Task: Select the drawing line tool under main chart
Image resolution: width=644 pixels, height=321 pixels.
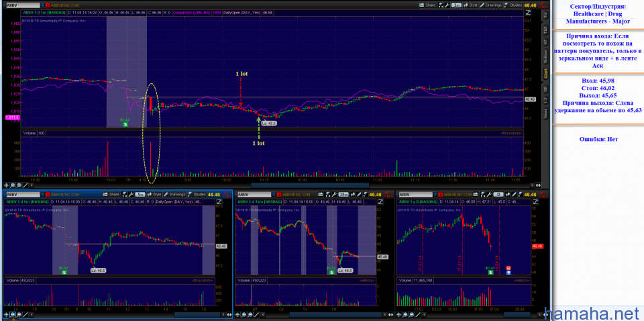Action: pos(25,185)
